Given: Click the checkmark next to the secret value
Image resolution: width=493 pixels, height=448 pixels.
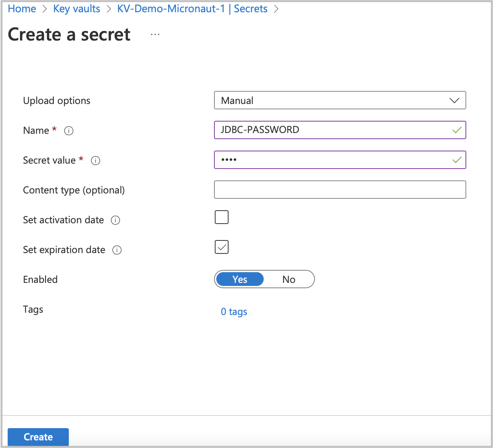Looking at the screenshot, I should (x=457, y=160).
